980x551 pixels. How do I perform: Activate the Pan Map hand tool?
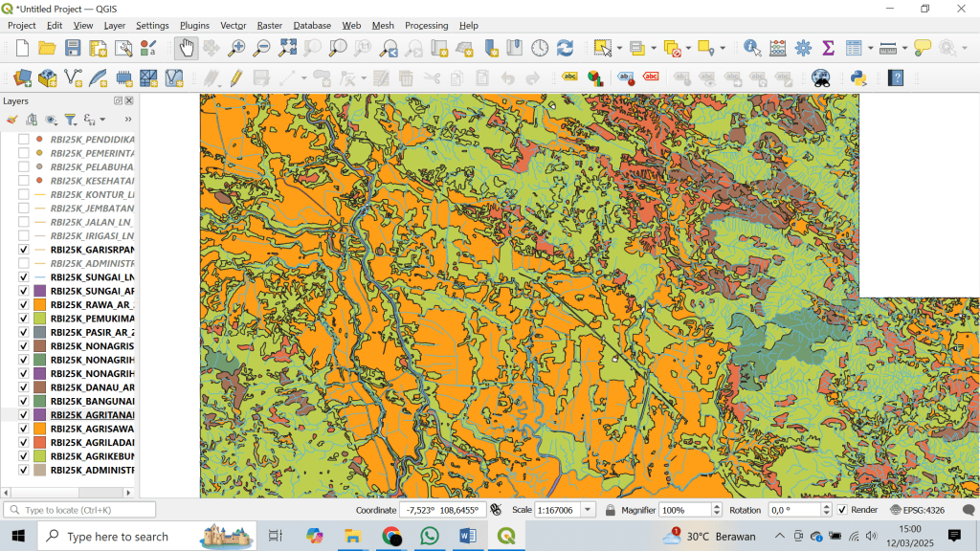pos(187,48)
